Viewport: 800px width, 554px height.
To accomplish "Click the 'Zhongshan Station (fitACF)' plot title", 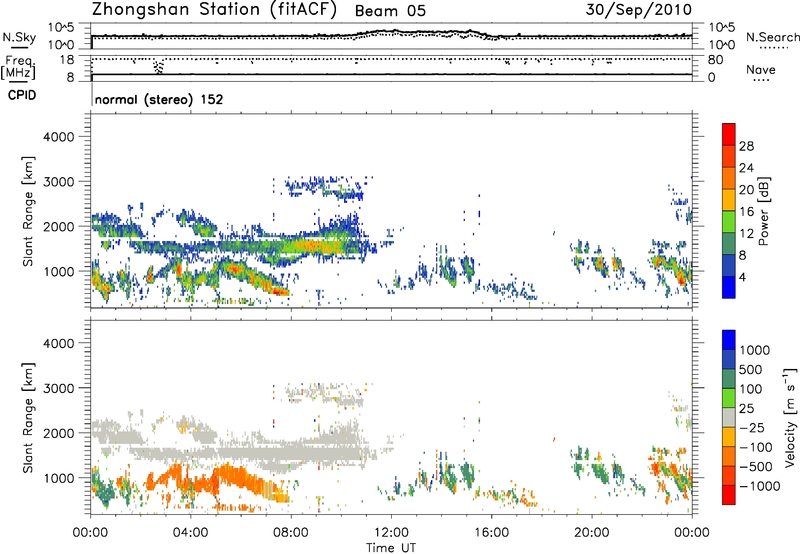I will pos(214,10).
